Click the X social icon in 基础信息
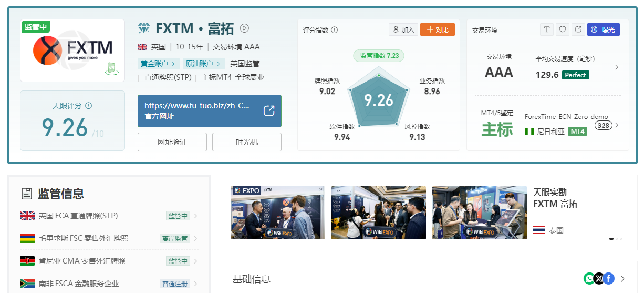The image size is (644, 293). 599,278
